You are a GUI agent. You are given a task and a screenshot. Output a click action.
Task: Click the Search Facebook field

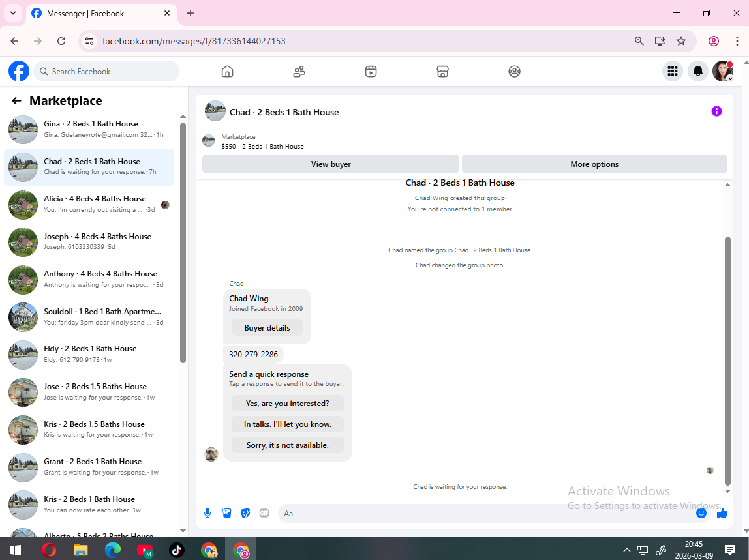(106, 71)
